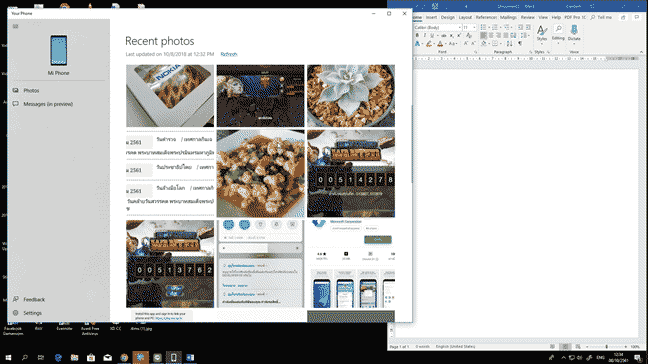Viewport: 648px width, 364px height.
Task: Click the Mi Phone device icon
Action: (x=59, y=50)
